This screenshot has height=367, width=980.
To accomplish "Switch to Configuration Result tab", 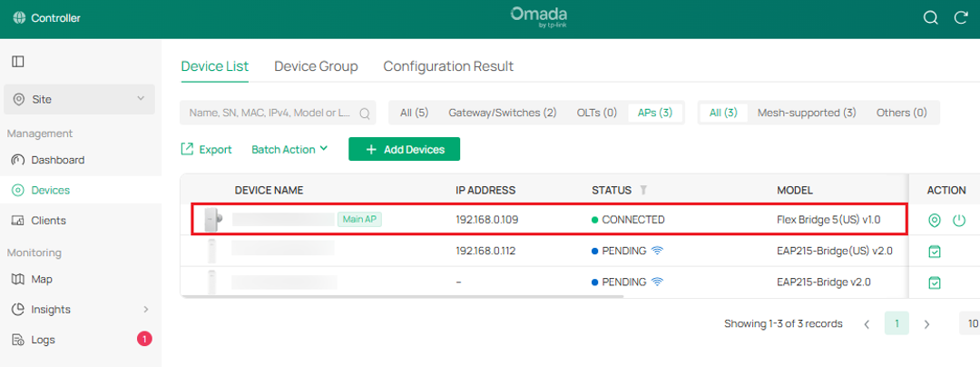I will click(x=449, y=66).
